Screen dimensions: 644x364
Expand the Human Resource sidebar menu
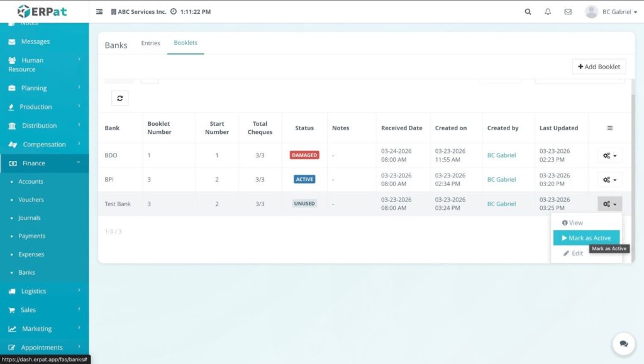click(x=44, y=65)
